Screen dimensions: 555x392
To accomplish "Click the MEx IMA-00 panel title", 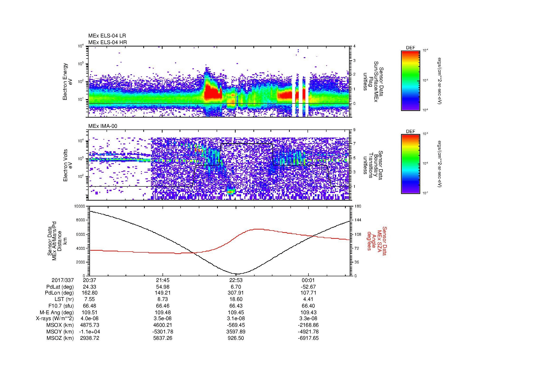I will tap(103, 126).
